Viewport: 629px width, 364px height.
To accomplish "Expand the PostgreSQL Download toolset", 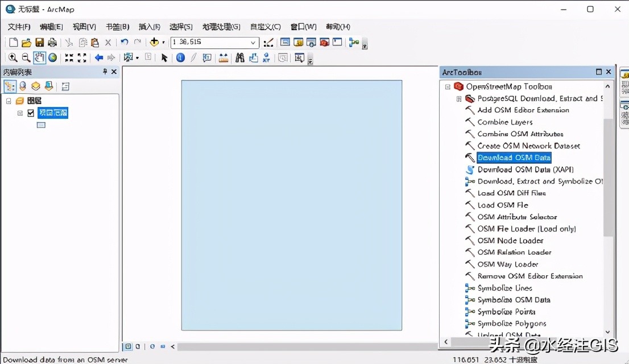I will 459,99.
